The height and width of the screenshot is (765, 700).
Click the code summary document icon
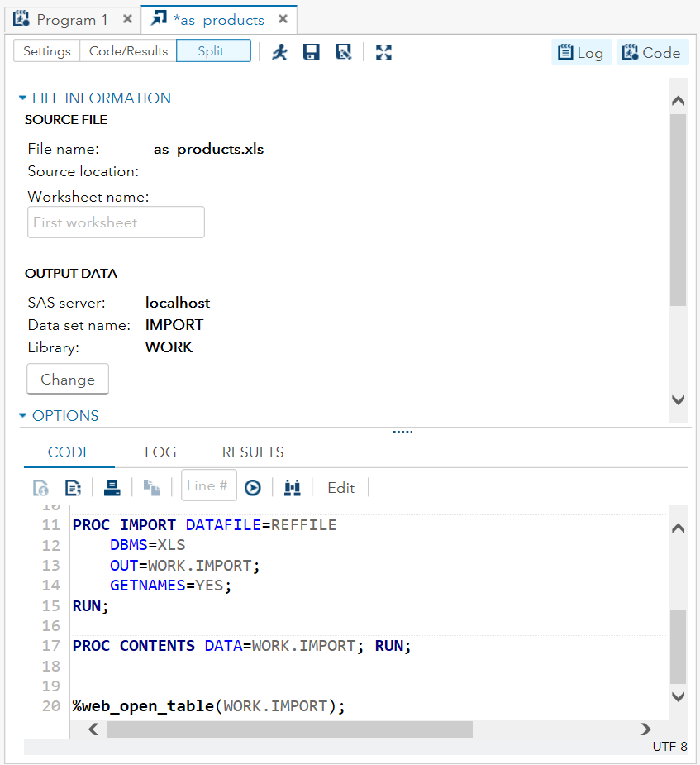[x=73, y=488]
